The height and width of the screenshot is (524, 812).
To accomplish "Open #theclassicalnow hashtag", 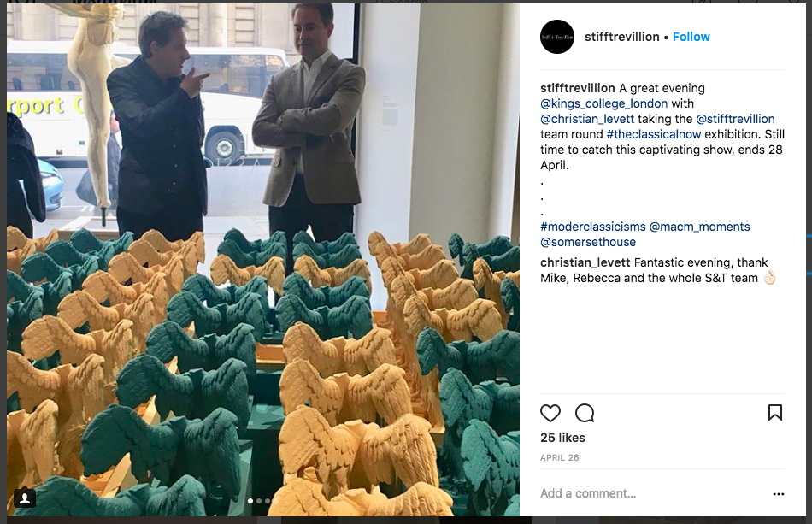I will [654, 134].
